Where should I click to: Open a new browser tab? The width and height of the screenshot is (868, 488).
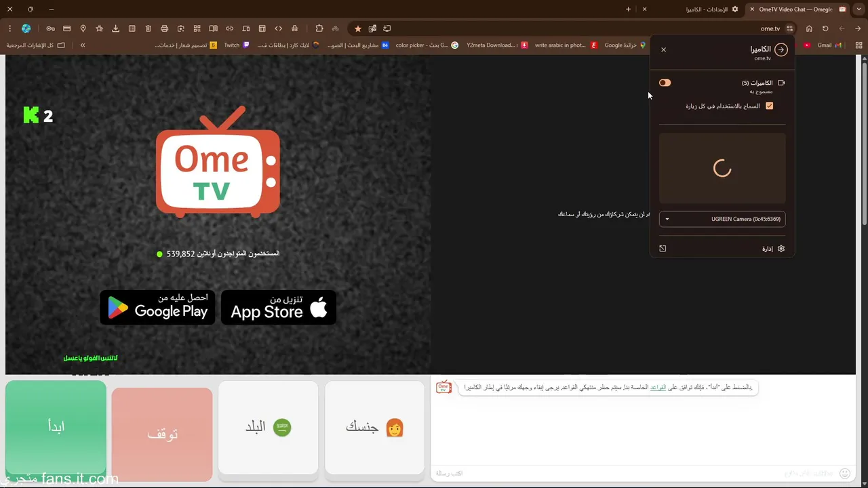tap(628, 9)
